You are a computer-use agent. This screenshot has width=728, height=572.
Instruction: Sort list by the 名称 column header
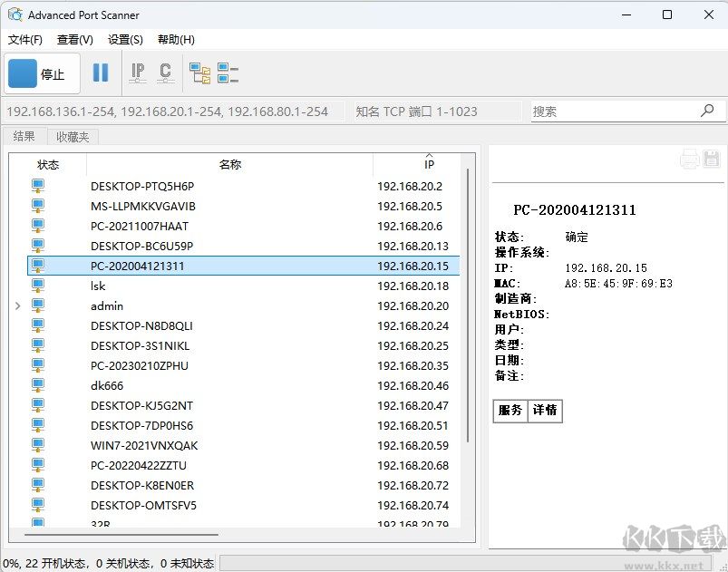click(229, 165)
